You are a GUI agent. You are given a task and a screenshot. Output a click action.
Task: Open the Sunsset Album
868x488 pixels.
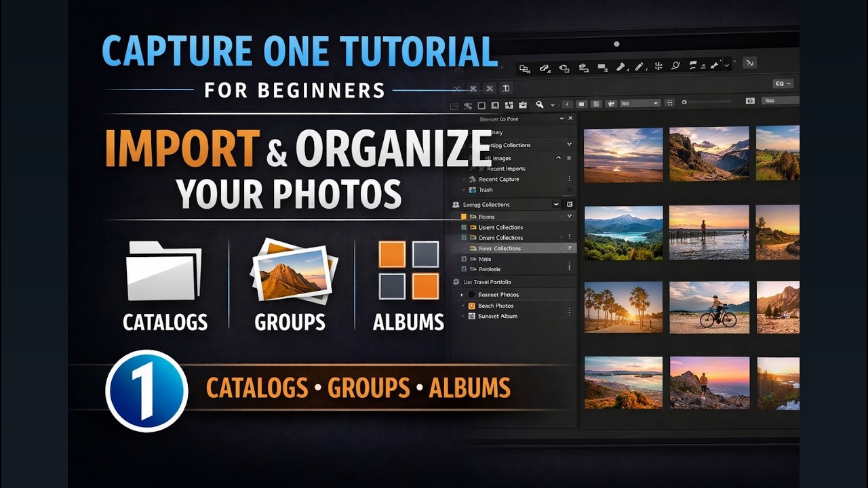pos(498,317)
